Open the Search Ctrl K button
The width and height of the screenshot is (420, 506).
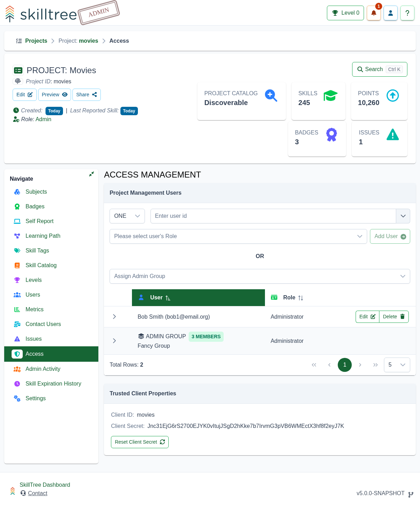(379, 69)
